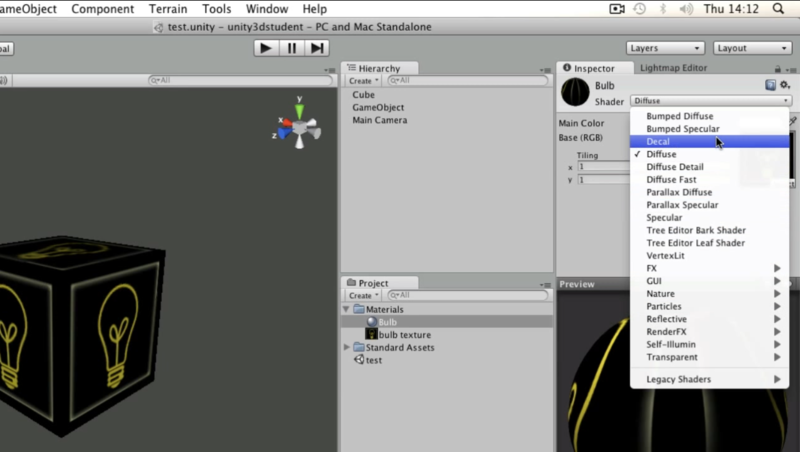
Task: Open the Hierarchy Create button
Action: (363, 81)
